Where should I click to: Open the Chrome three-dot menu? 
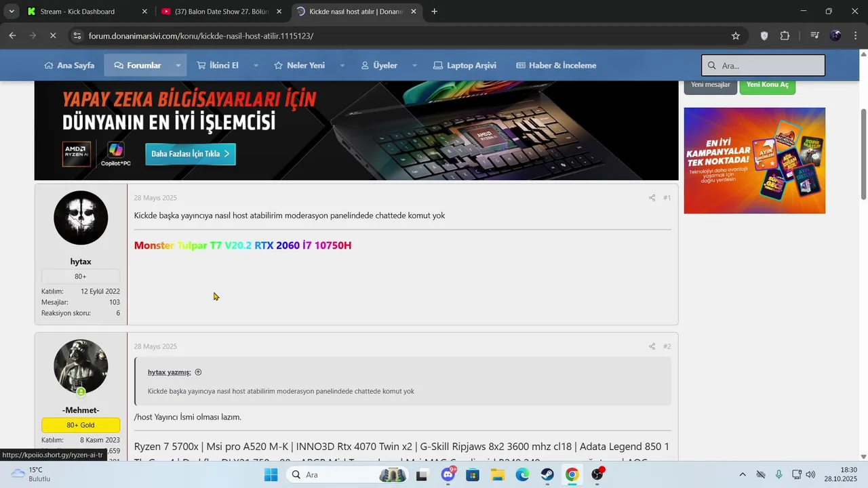(x=854, y=36)
